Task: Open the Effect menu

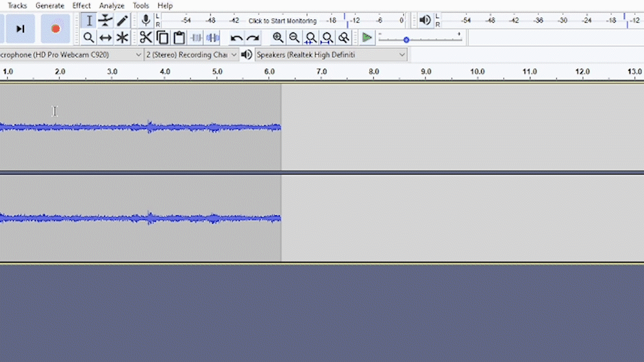Action: point(81,6)
